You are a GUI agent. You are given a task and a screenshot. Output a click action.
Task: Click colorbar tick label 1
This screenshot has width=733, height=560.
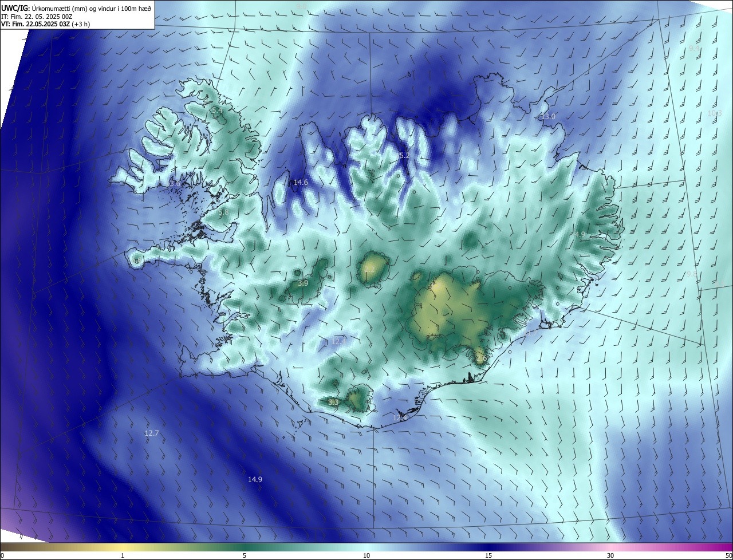(x=123, y=555)
